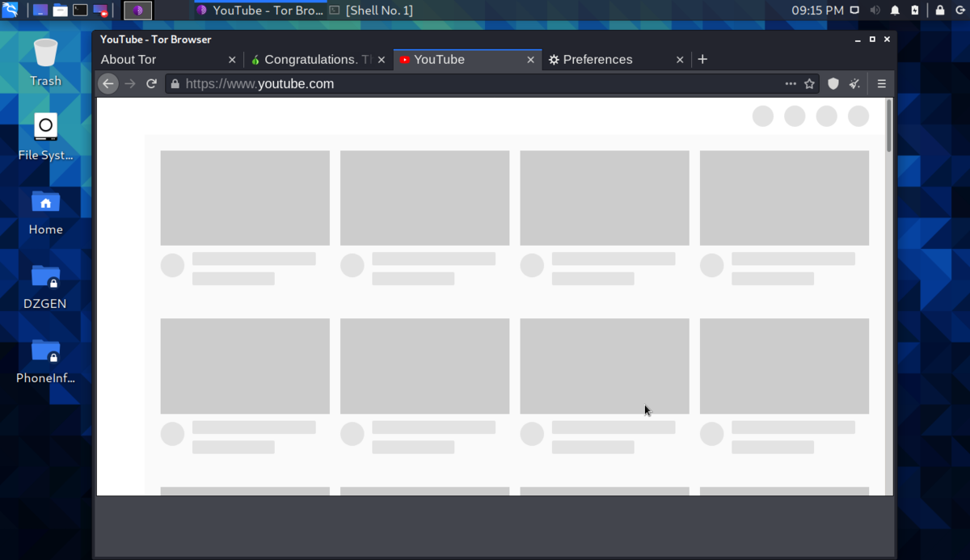The image size is (970, 560).
Task: Open the network connection tray icon
Action: coord(855,11)
